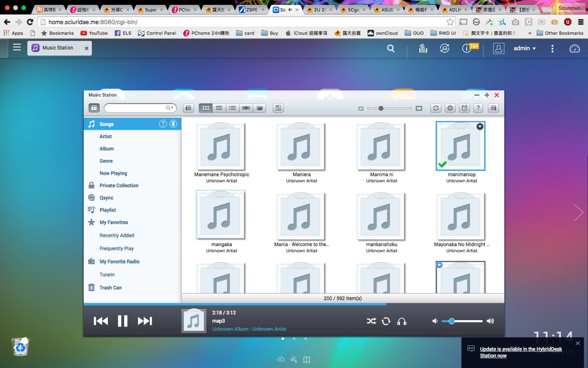588x368 pixels.
Task: Mute audio with the small speaker icon
Action: pos(435,321)
